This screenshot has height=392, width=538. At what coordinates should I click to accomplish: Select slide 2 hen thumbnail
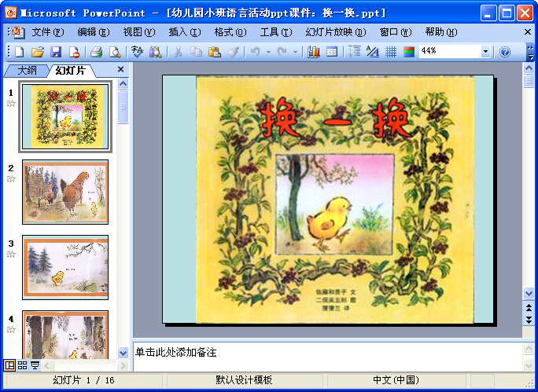tap(65, 192)
